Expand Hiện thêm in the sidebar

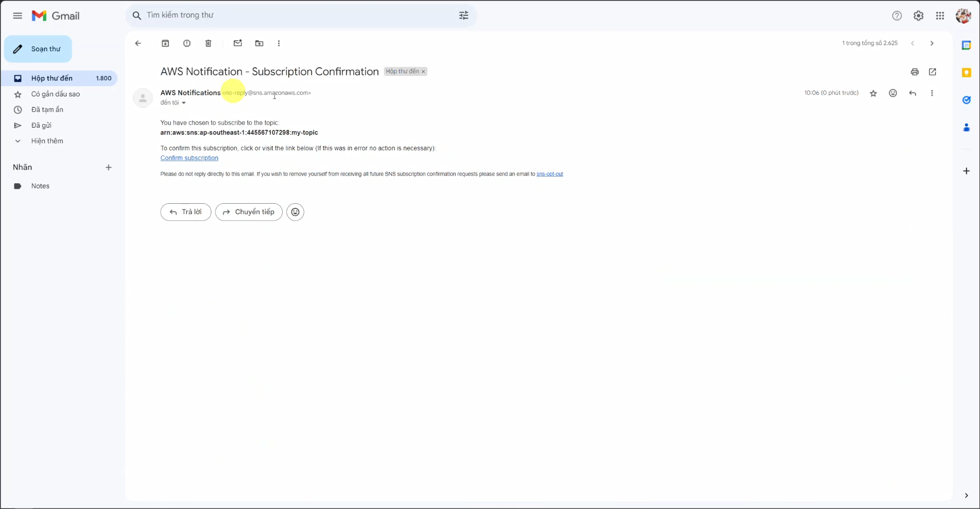47,141
